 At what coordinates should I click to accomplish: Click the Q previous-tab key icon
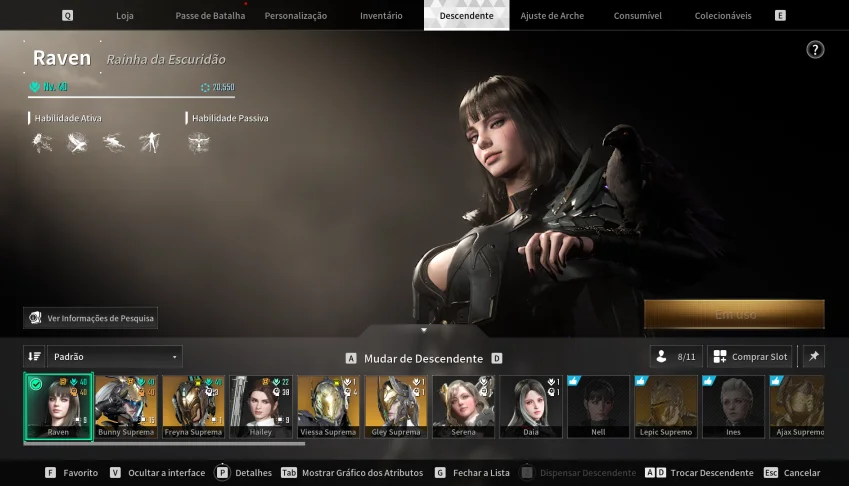67,16
